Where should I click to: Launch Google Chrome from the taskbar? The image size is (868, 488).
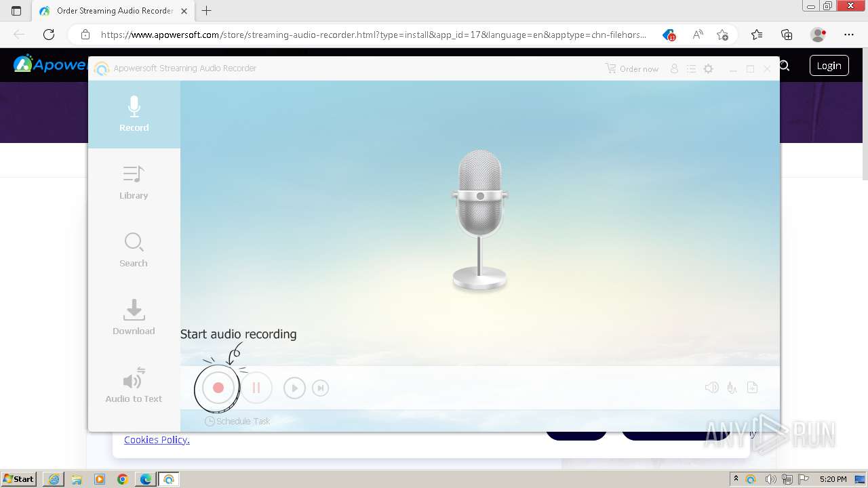[x=123, y=479]
